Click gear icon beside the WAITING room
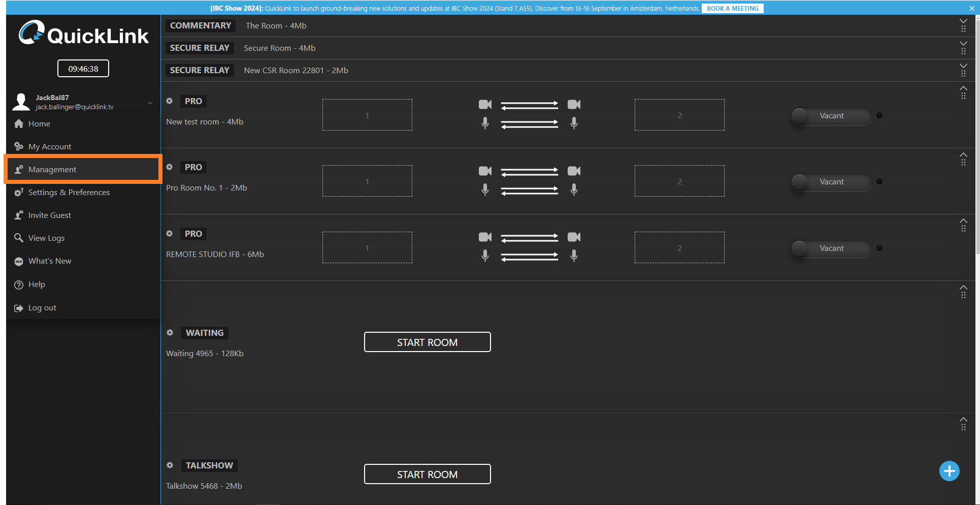The image size is (980, 505). [x=170, y=333]
